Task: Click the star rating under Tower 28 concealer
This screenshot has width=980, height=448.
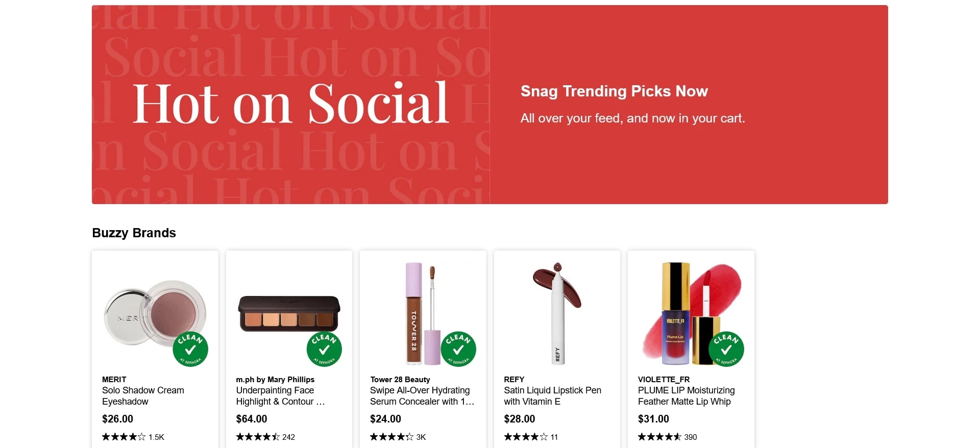Action: [390, 437]
